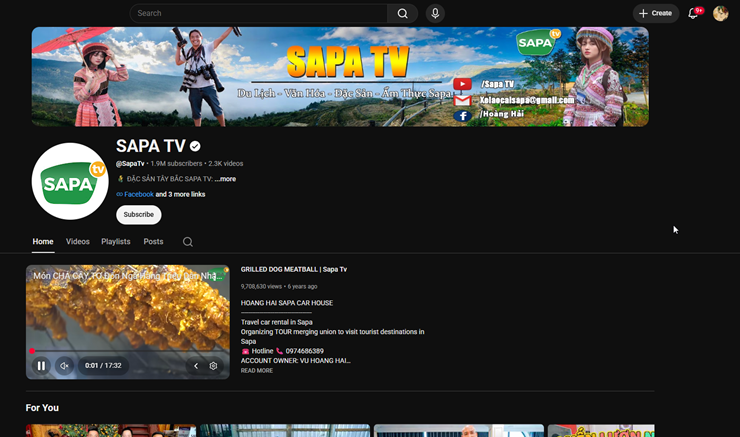Click the @SapaTv handle text
Viewport: 740px width, 437px height.
(x=130, y=164)
